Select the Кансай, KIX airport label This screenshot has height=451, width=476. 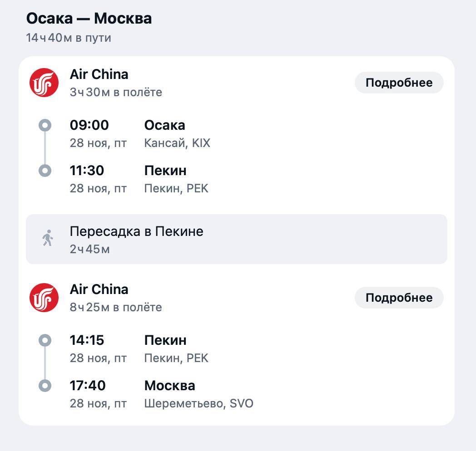click(x=177, y=143)
